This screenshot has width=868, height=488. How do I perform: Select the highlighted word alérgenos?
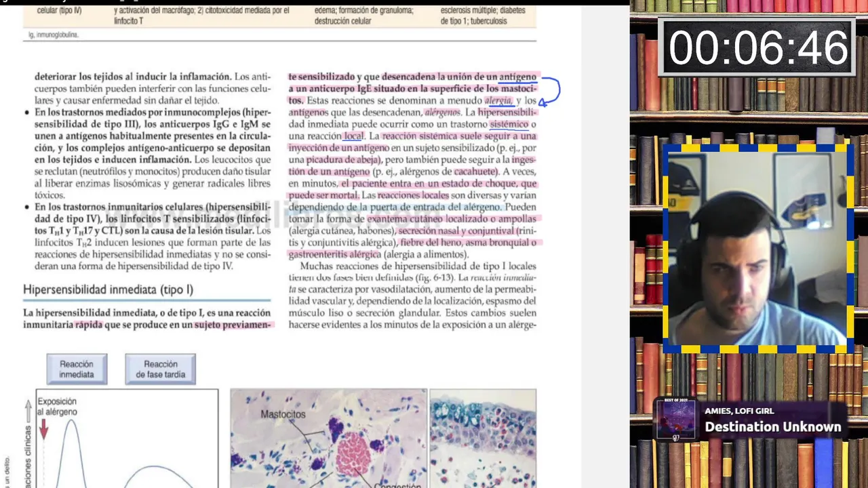coord(443,113)
